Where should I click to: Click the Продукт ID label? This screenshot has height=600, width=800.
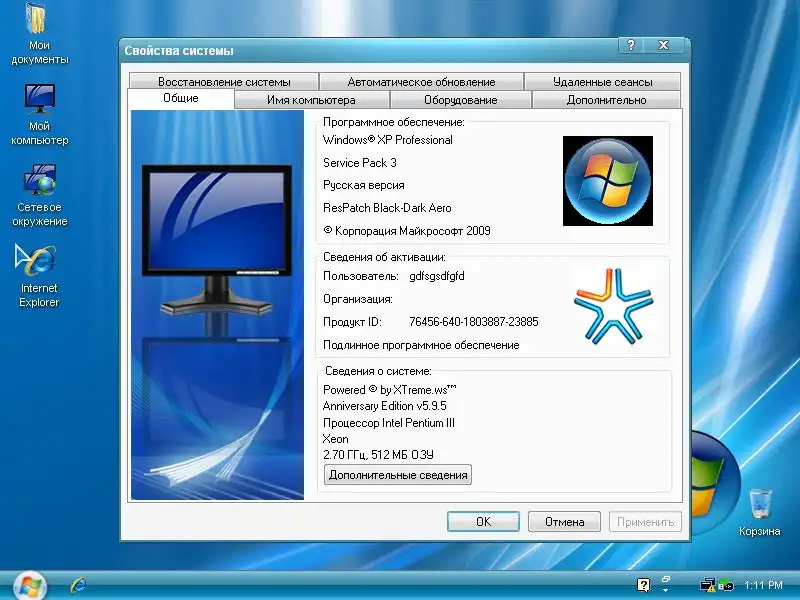[352, 322]
